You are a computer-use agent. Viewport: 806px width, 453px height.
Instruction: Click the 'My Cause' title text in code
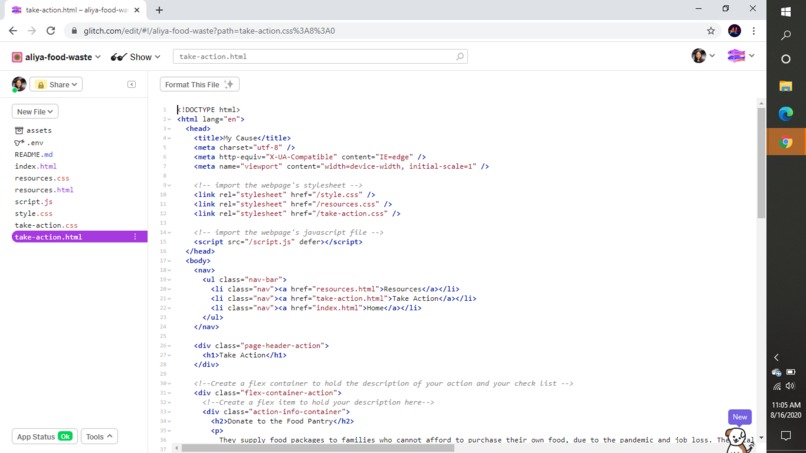(240, 138)
